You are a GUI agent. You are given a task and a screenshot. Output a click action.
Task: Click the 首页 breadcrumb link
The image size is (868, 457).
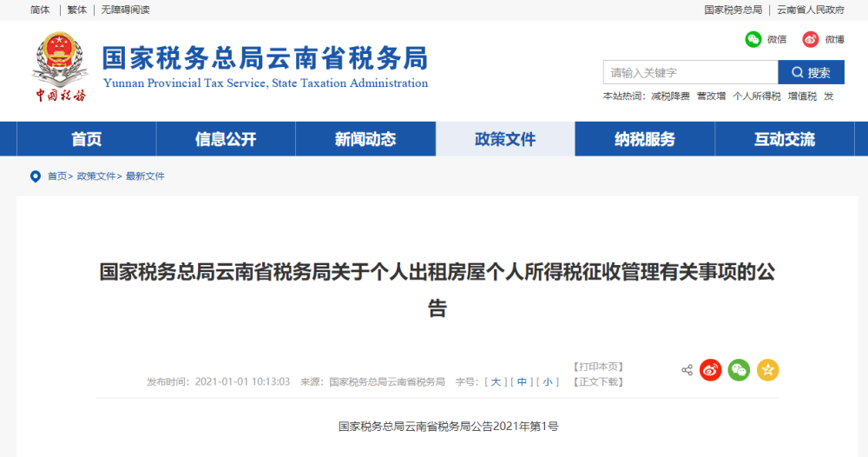click(x=57, y=176)
